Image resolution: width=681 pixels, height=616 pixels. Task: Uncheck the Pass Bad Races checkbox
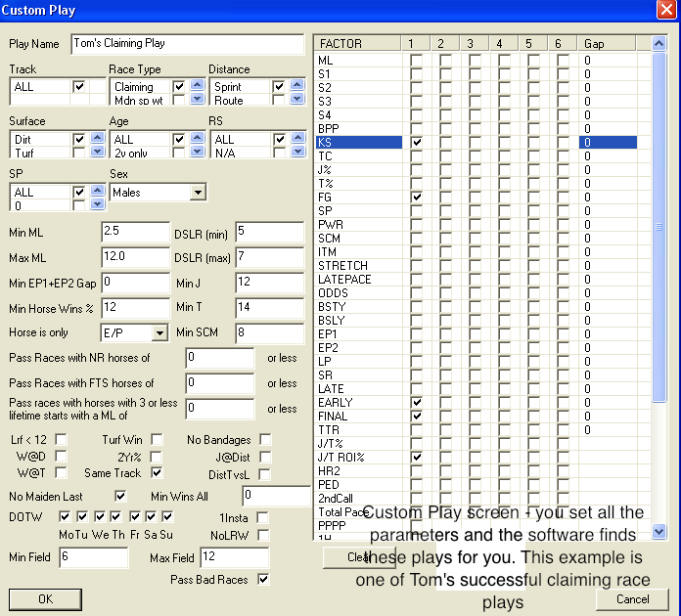coord(262,579)
